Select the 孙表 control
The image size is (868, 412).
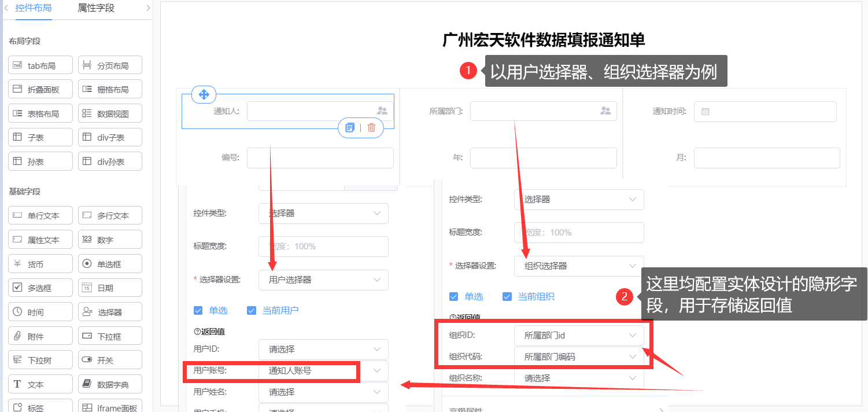coord(40,161)
